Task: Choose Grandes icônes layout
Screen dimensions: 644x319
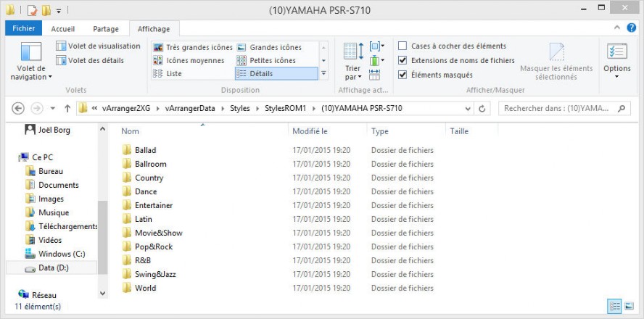Action: (270, 47)
